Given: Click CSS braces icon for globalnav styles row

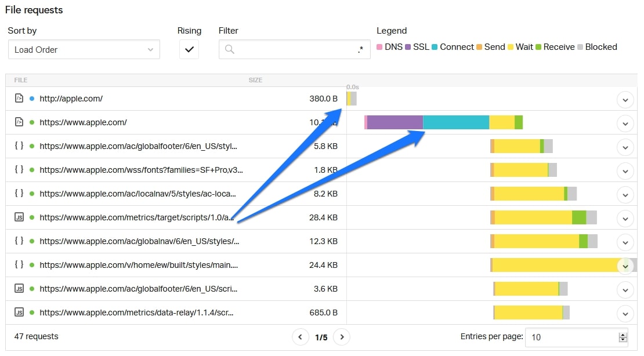Looking at the screenshot, I should point(19,241).
